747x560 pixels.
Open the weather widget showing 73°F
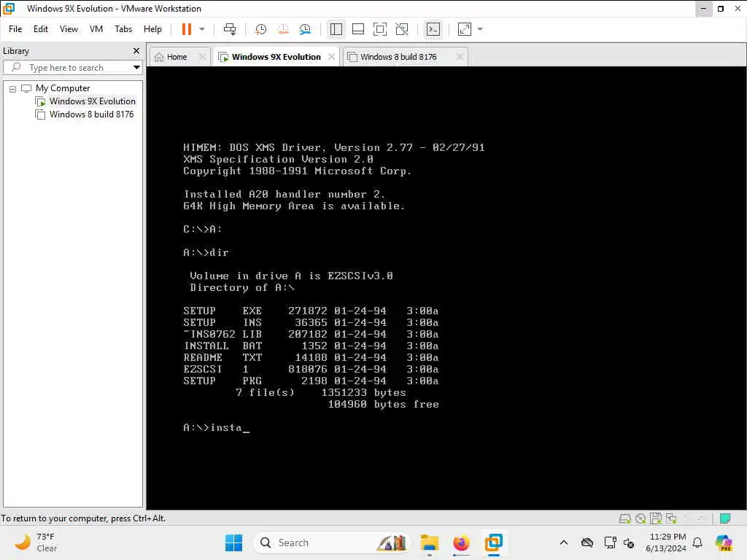tap(36, 542)
